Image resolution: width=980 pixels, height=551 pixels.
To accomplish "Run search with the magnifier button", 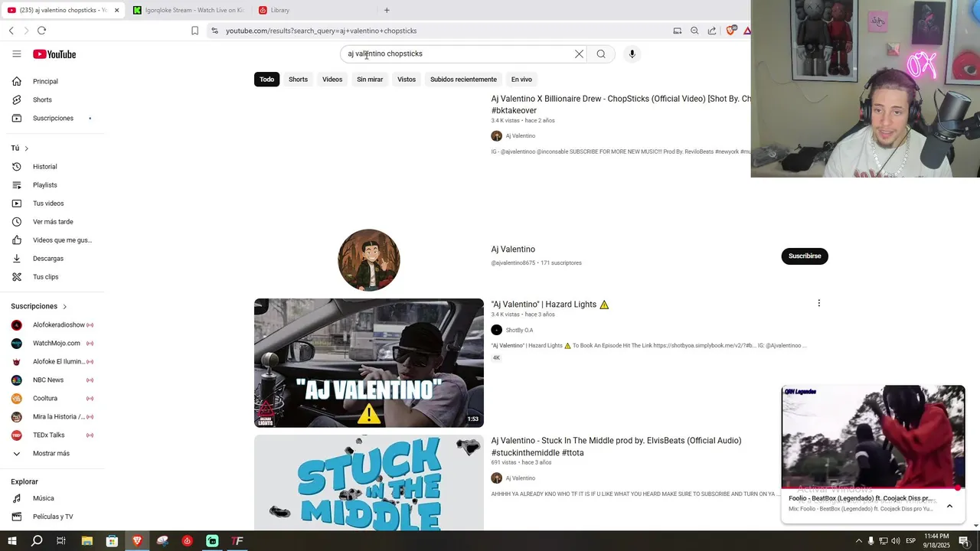I will click(601, 54).
